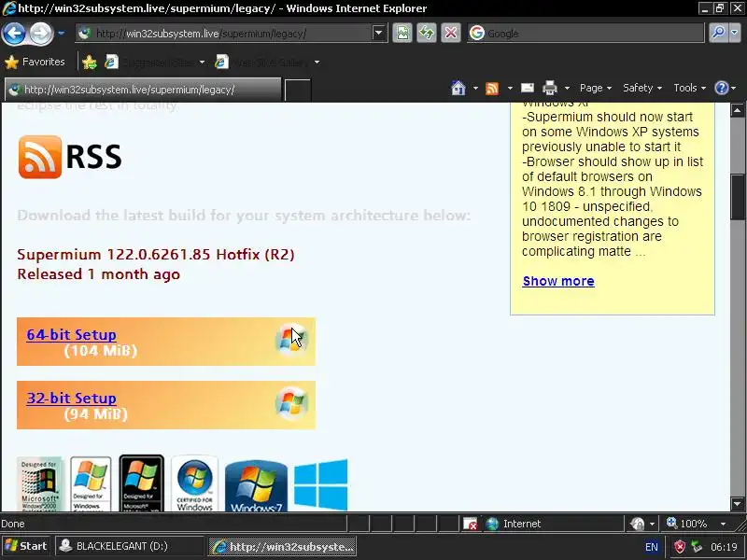Click Windows orb in 32-bit banner

pos(291,404)
